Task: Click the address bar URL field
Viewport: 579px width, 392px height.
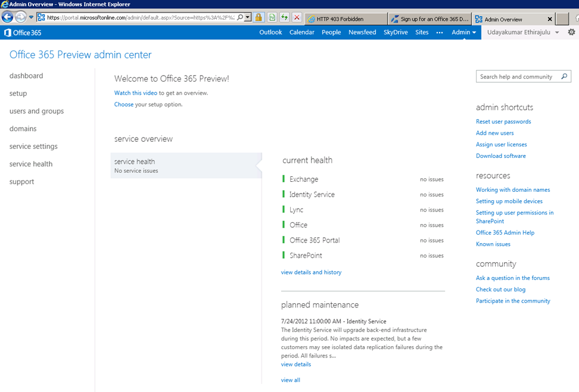Action: [141, 17]
